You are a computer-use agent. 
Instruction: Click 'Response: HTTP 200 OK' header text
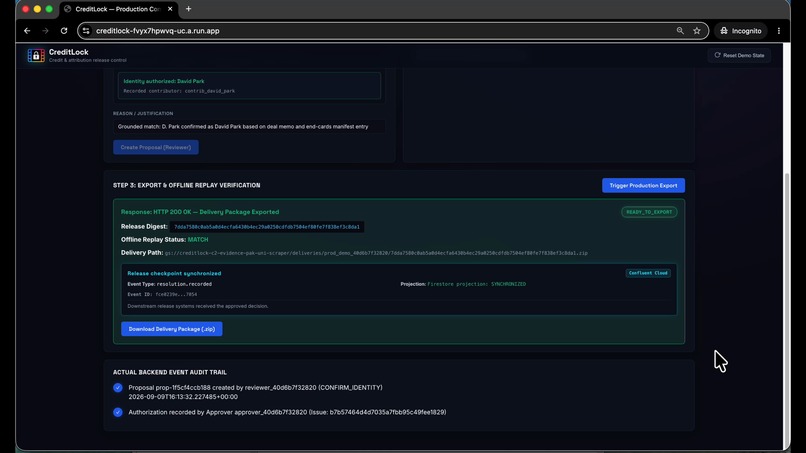click(x=200, y=212)
